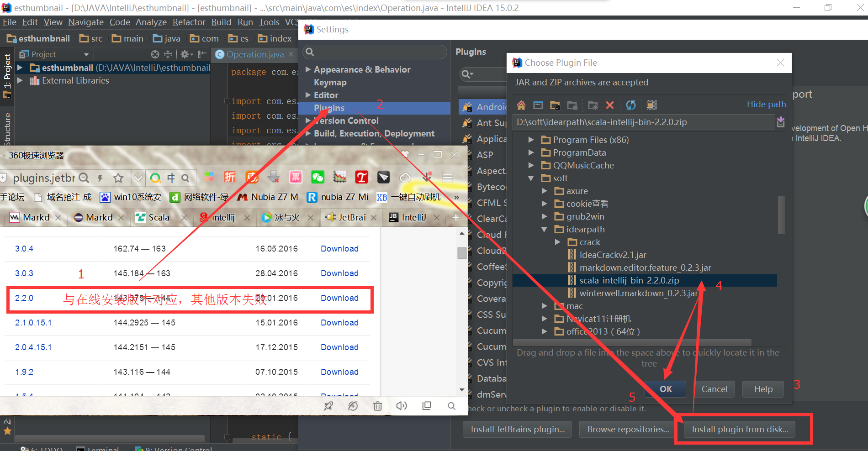Click bookmark star icon in browser
Viewport: 868px width, 451px height.
point(118,178)
